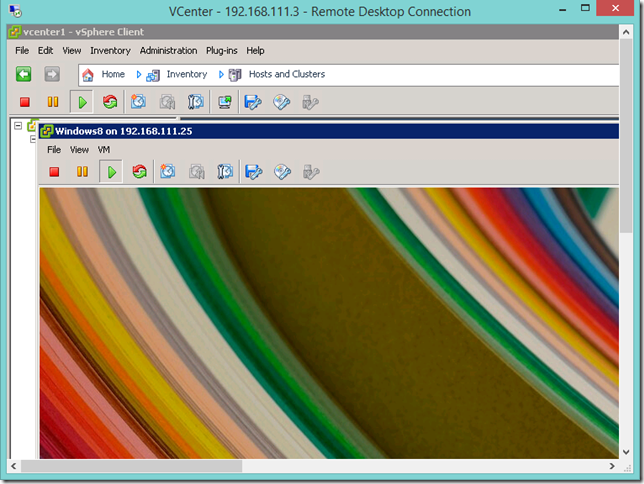Reset VM using main toolbar restart icon
The width and height of the screenshot is (644, 484).
(x=110, y=102)
